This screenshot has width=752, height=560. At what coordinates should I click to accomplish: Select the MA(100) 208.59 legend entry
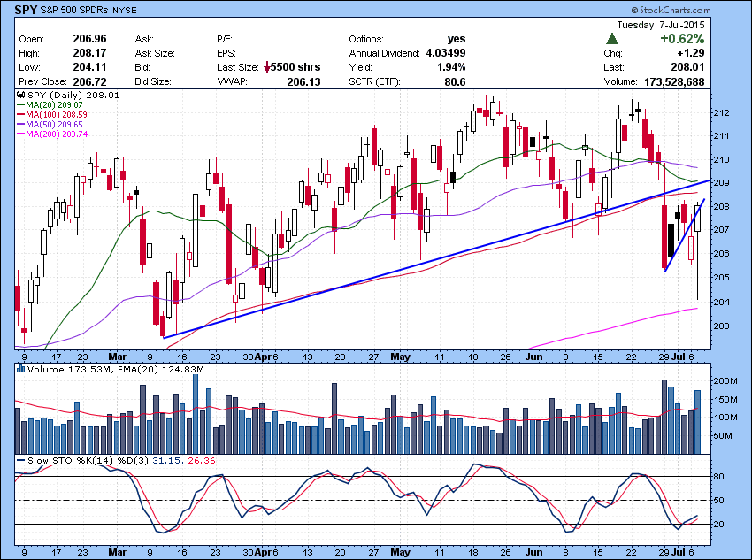(52, 115)
